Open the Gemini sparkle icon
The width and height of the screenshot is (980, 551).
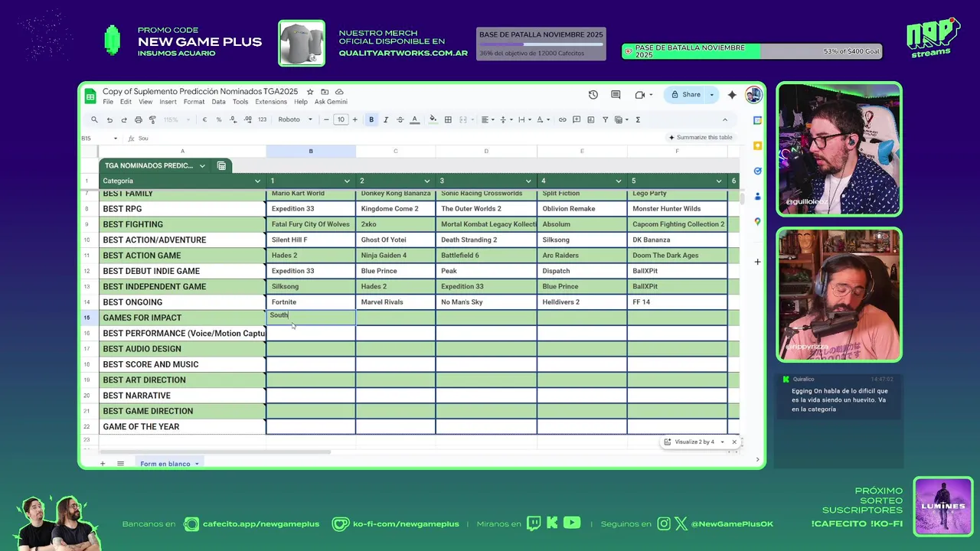(x=732, y=95)
